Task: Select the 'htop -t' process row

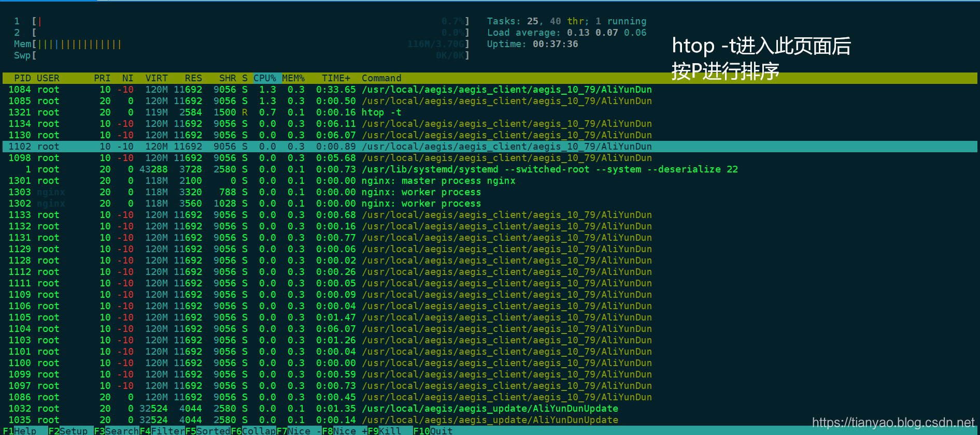Action: (x=490, y=112)
